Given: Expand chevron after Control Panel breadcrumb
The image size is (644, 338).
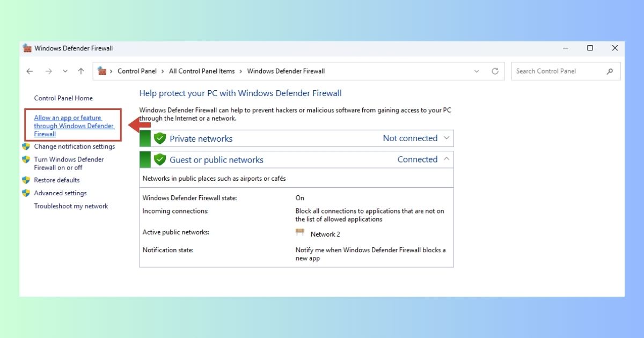Looking at the screenshot, I should pyautogui.click(x=163, y=71).
